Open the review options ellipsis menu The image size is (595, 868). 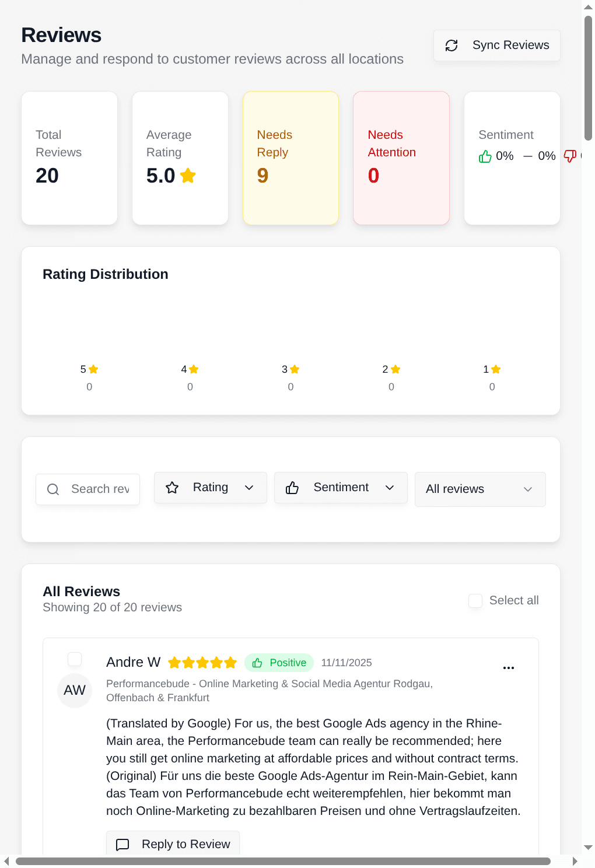pos(509,667)
